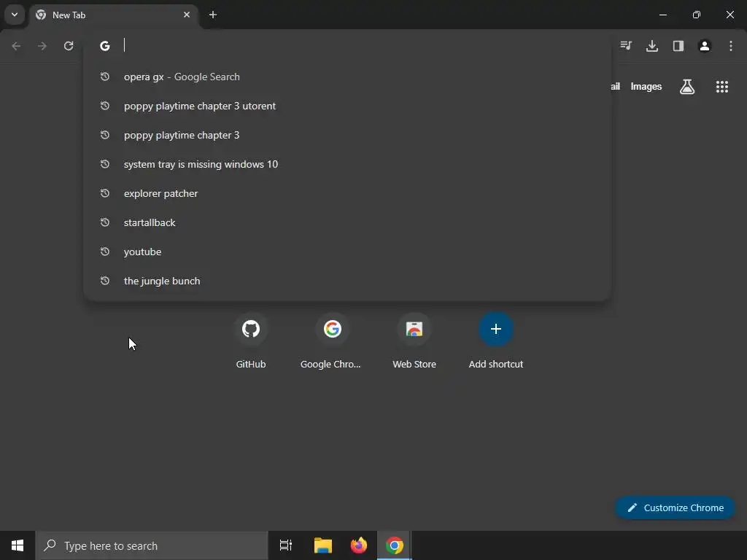Screen dimensions: 747x560
Task: Open the Google Chro... shortcut
Action: click(x=332, y=341)
